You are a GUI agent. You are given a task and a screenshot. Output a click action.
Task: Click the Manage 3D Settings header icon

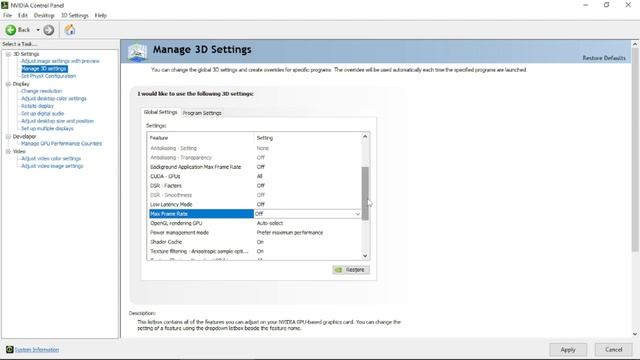click(138, 52)
